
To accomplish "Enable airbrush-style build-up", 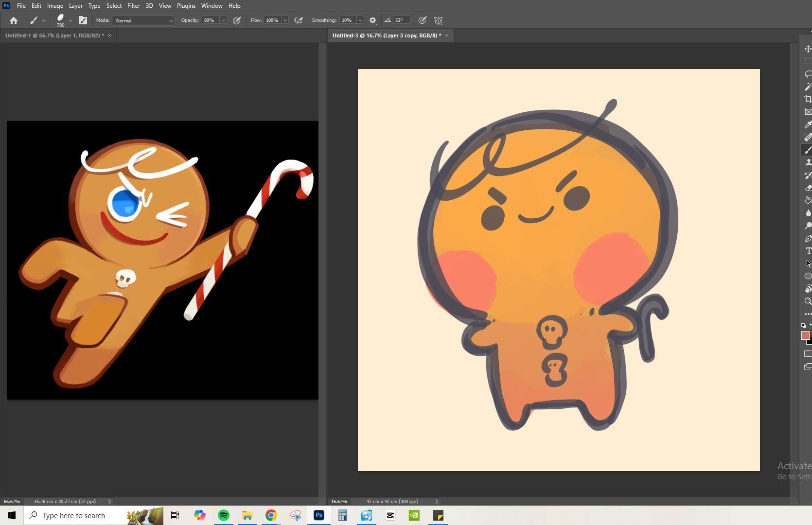I will 299,20.
